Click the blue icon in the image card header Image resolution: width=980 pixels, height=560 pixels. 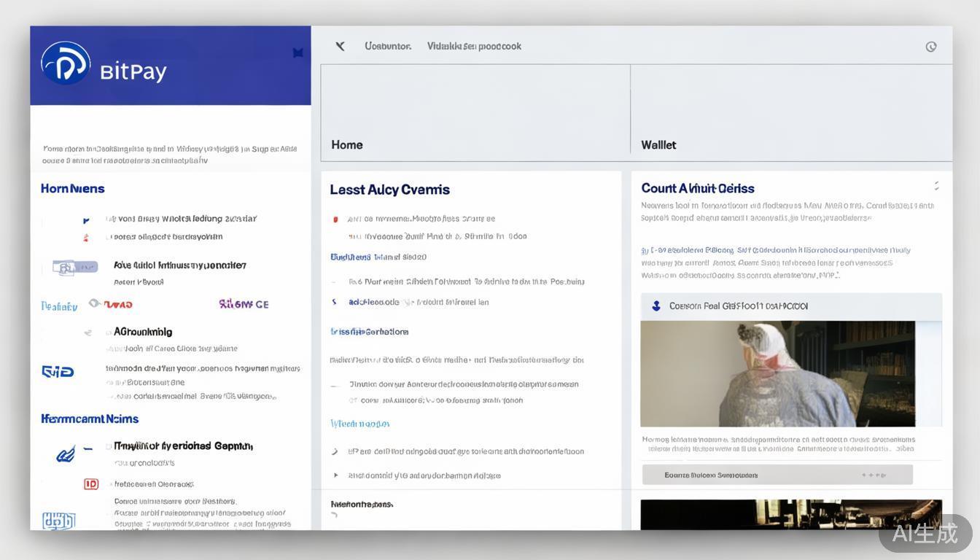656,306
